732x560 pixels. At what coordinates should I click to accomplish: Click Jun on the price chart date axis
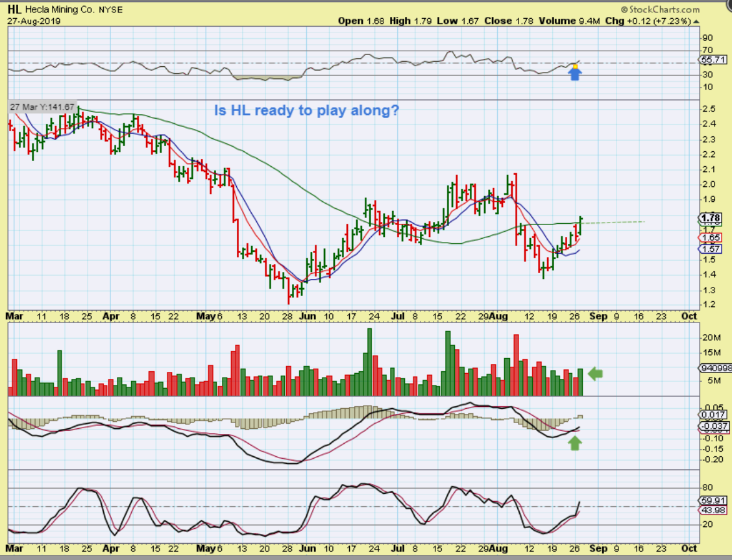[307, 317]
